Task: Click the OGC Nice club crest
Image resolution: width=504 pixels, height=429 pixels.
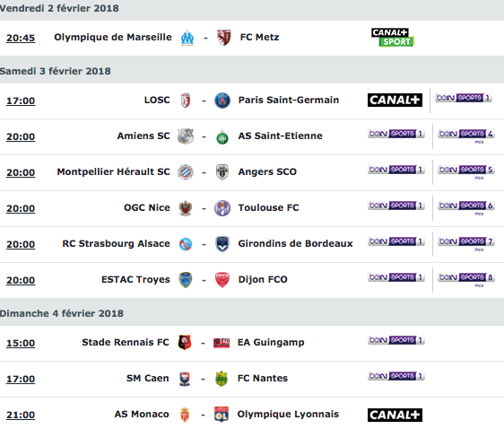Action: pos(186,208)
